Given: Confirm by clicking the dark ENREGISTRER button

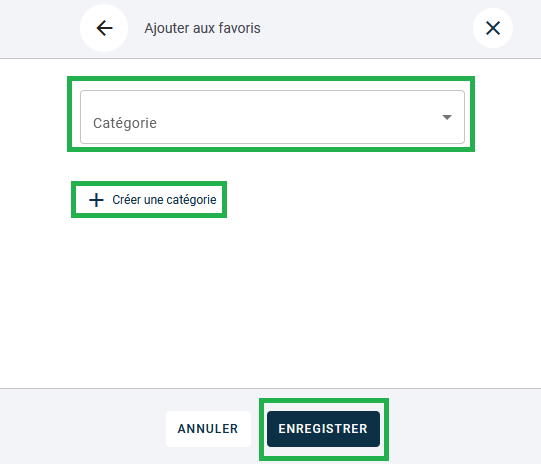Looking at the screenshot, I should (x=323, y=429).
